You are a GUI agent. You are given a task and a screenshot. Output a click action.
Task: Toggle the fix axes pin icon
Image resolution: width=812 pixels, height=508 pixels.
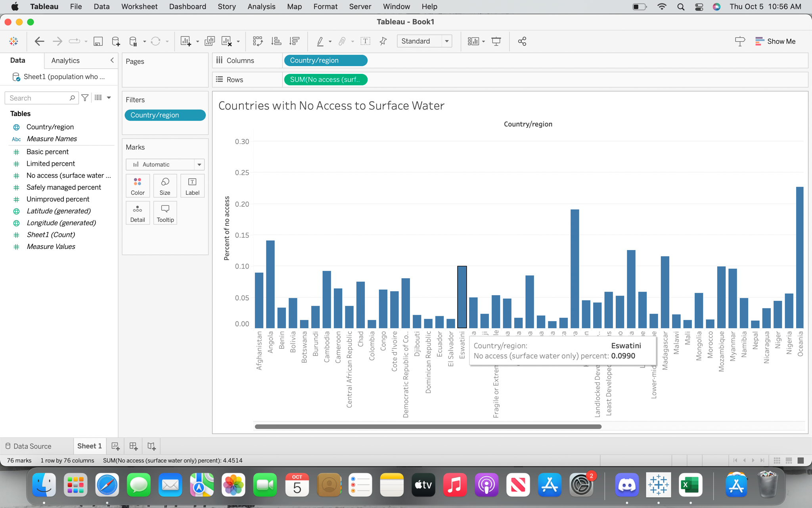pos(383,41)
